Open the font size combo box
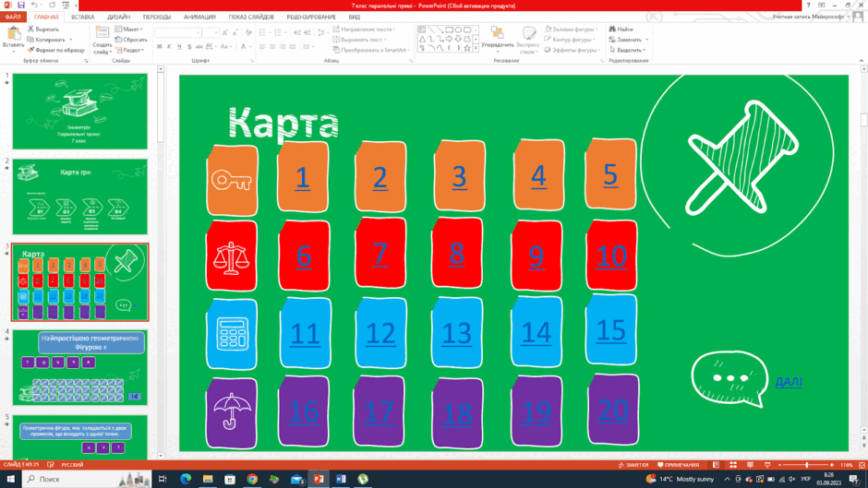Screen dimensions: 868x488 [211, 33]
